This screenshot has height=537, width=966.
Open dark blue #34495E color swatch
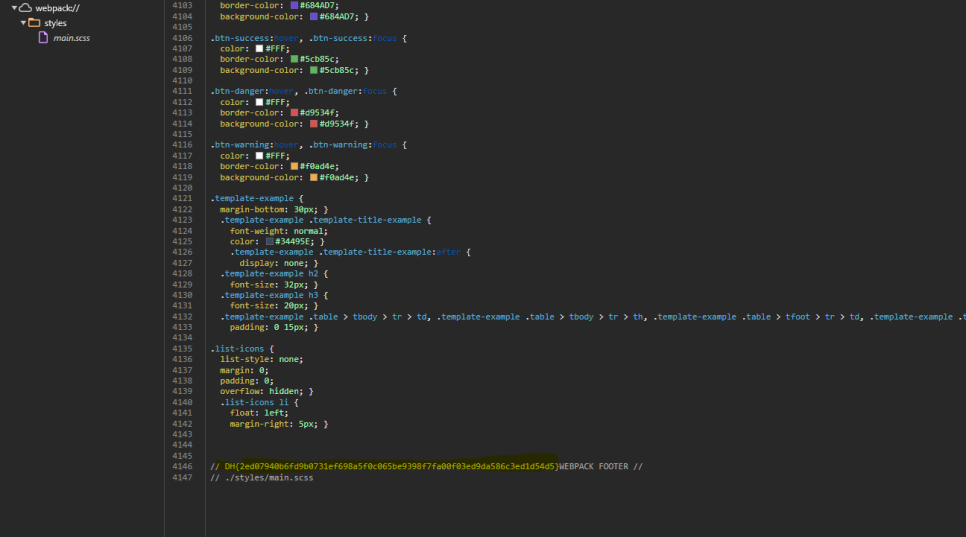tap(269, 241)
